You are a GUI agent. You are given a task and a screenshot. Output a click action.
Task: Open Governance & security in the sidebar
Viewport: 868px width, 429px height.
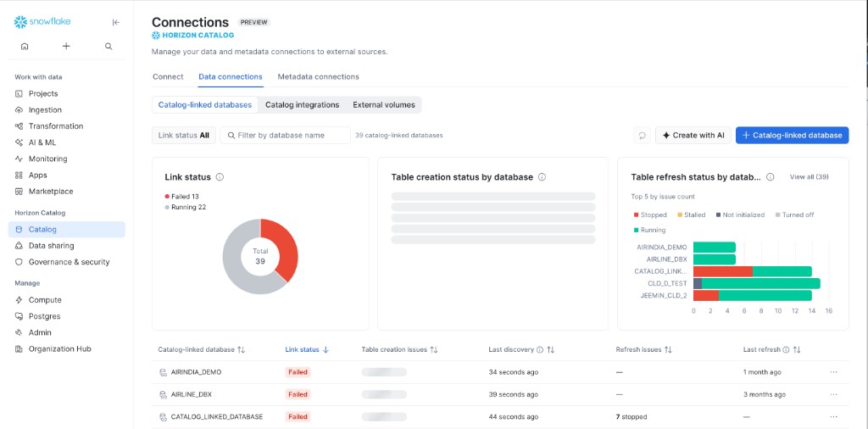point(66,262)
